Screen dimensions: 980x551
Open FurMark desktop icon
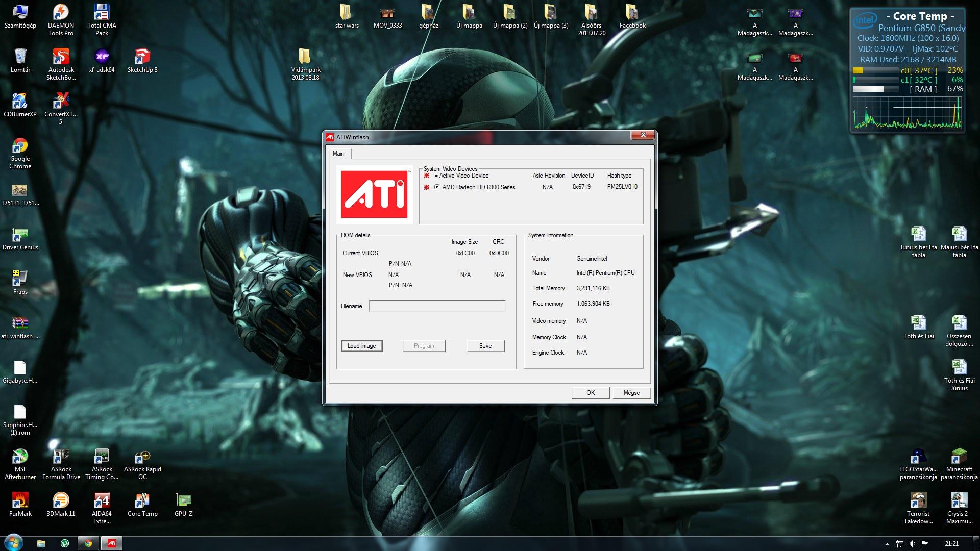(x=20, y=505)
